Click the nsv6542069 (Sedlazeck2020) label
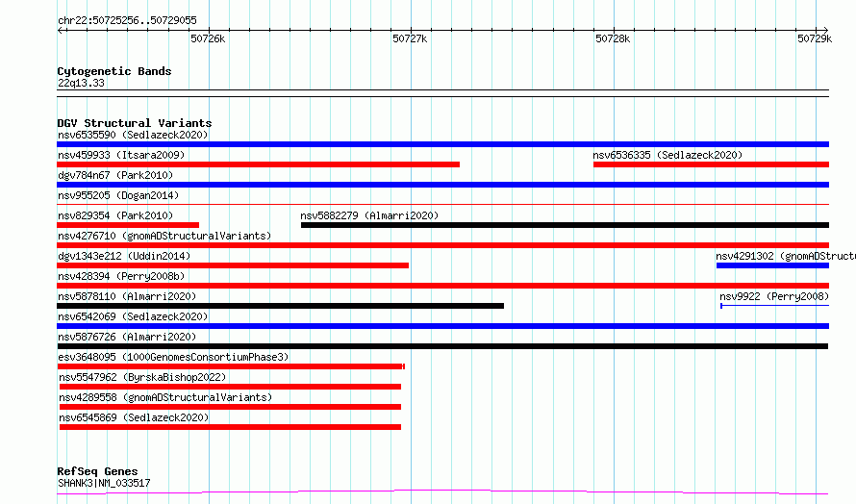The image size is (856, 504). [x=133, y=316]
